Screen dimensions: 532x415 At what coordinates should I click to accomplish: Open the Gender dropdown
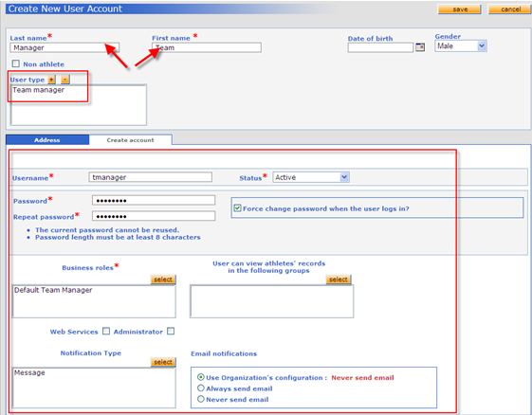pyautogui.click(x=461, y=45)
